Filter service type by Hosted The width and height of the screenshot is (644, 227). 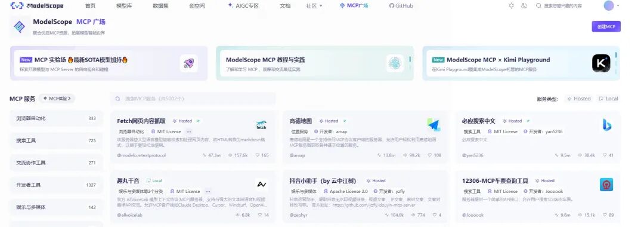[578, 99]
